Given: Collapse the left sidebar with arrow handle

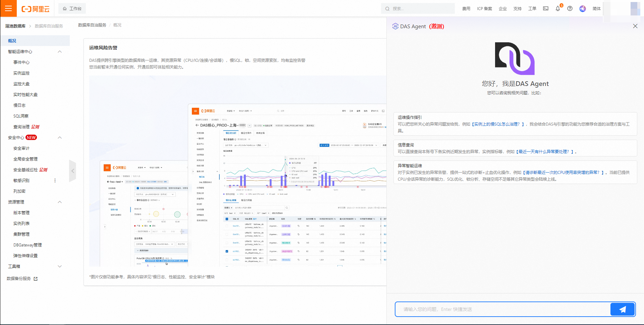Looking at the screenshot, I should [x=73, y=171].
